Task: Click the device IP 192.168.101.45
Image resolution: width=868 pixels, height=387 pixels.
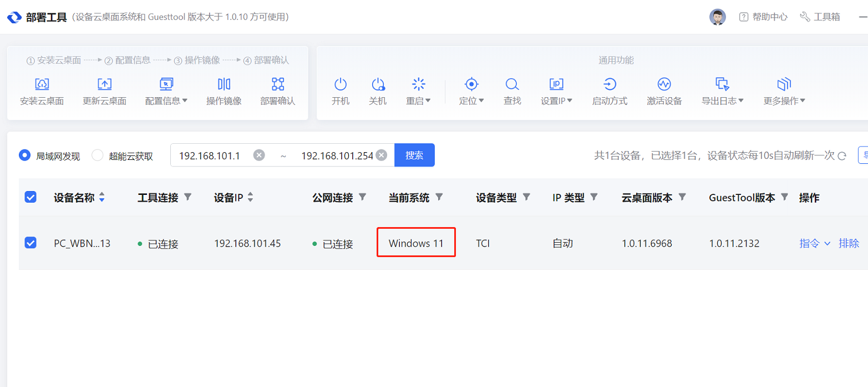Action: tap(247, 243)
